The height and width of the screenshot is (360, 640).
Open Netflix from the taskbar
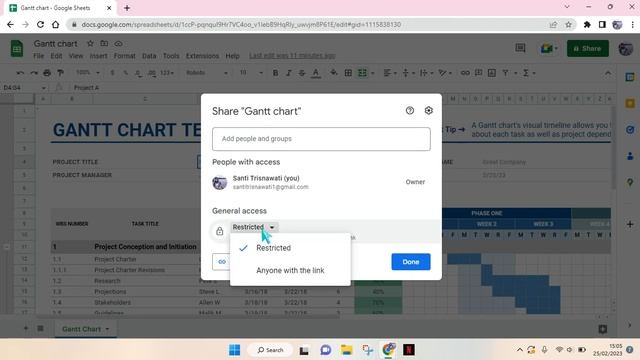(409, 350)
